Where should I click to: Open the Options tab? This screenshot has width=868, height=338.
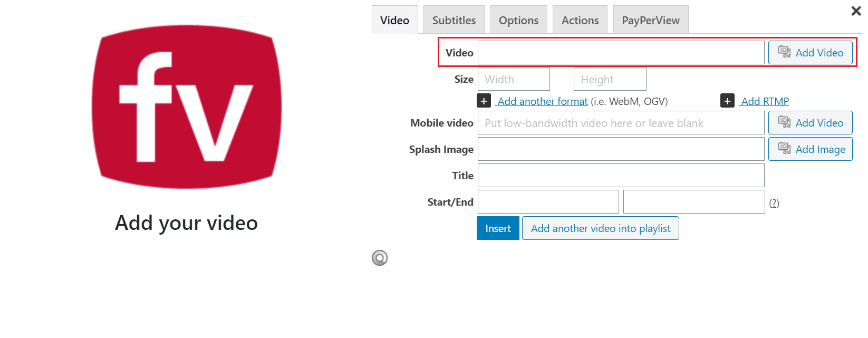[519, 20]
